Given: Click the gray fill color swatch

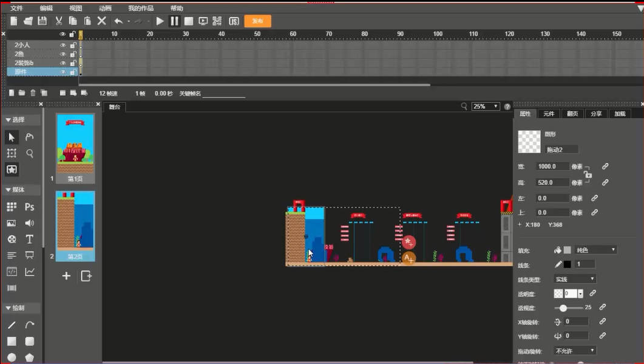Looking at the screenshot, I should point(567,250).
